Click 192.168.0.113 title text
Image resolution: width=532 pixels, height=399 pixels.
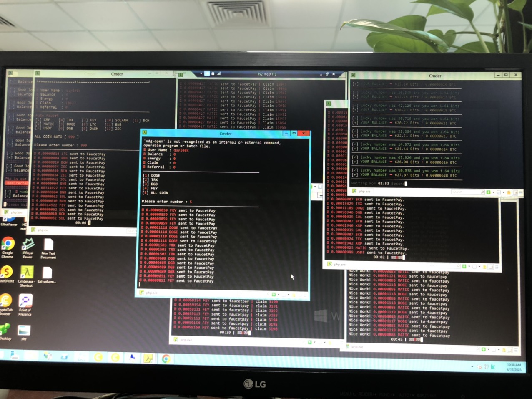[267, 74]
